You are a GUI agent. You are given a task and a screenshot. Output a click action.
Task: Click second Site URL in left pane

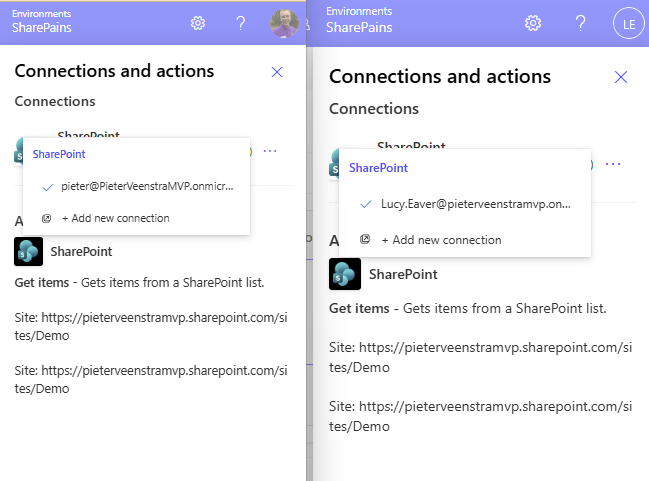click(151, 380)
